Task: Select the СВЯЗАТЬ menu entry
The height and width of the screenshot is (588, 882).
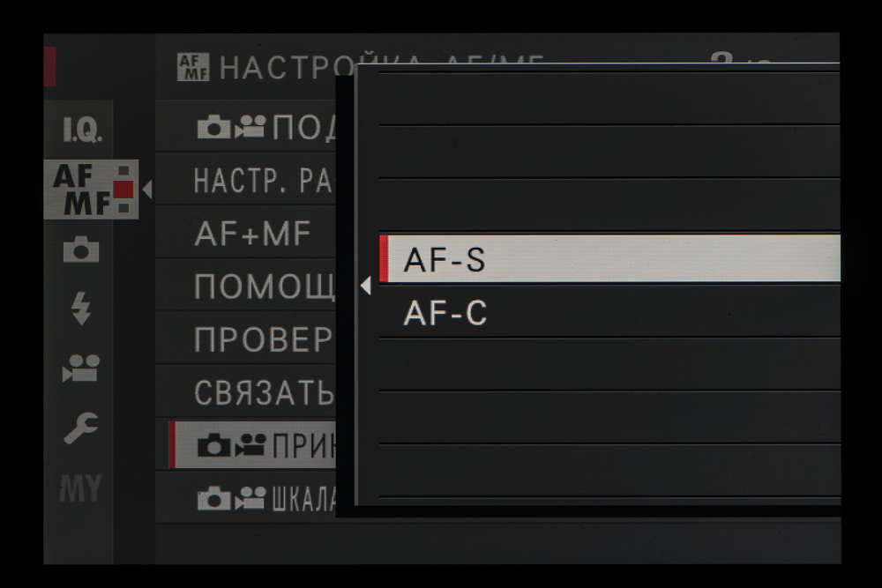Action: pyautogui.click(x=246, y=391)
